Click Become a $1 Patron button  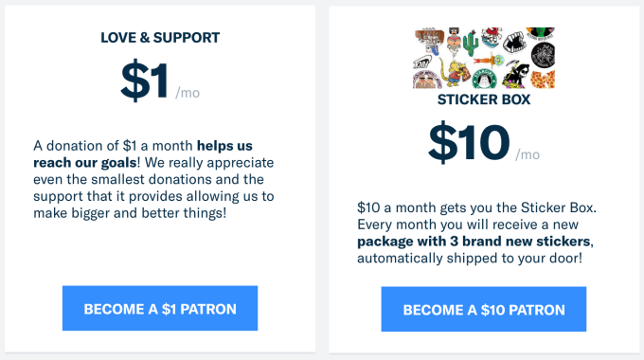coord(160,308)
